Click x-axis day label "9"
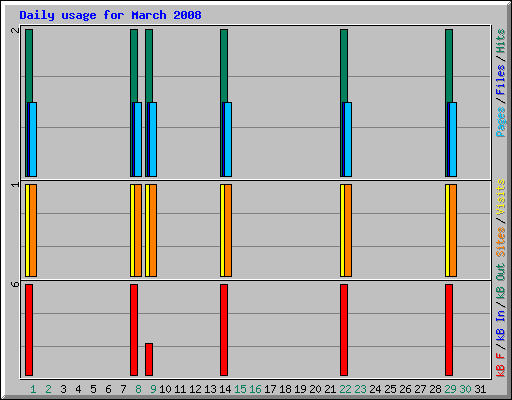The height and width of the screenshot is (400, 512). coord(153,389)
